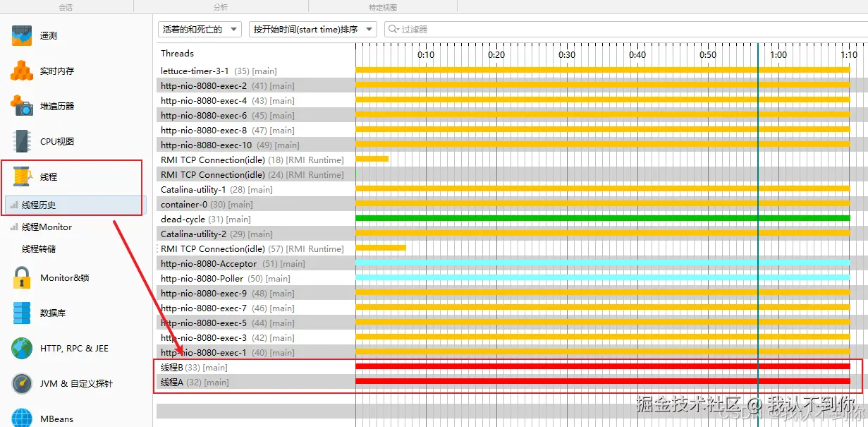This screenshot has width=868, height=427.
Task: Switch to the 会话 toolbar group
Action: click(66, 7)
